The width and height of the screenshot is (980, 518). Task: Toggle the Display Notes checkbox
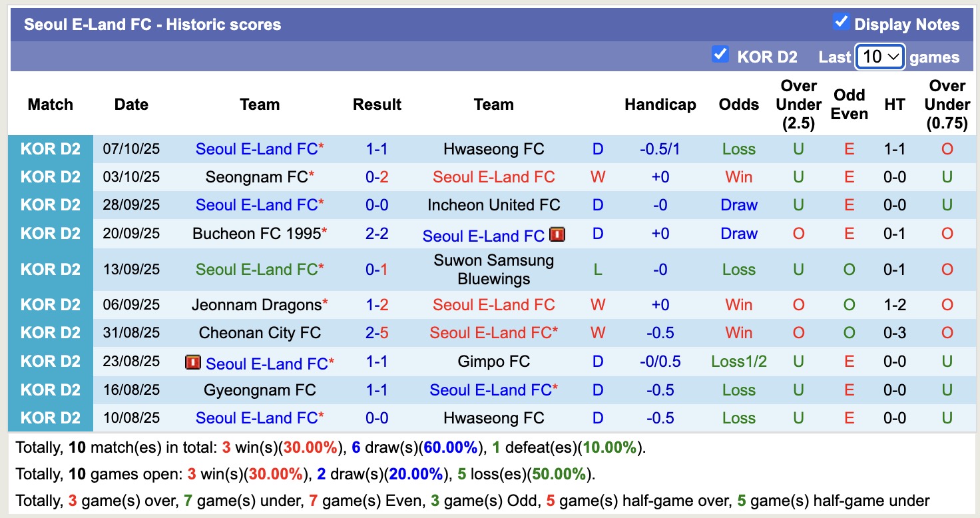841,22
